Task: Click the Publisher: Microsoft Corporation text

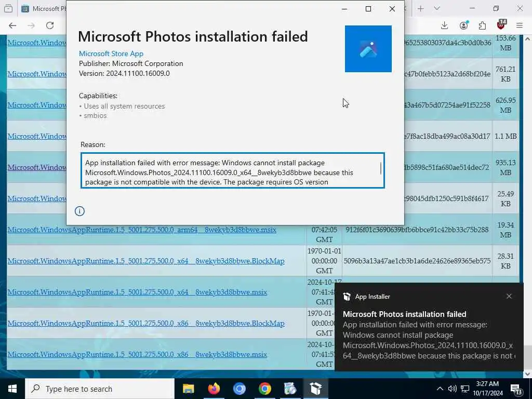Action: 131,63
